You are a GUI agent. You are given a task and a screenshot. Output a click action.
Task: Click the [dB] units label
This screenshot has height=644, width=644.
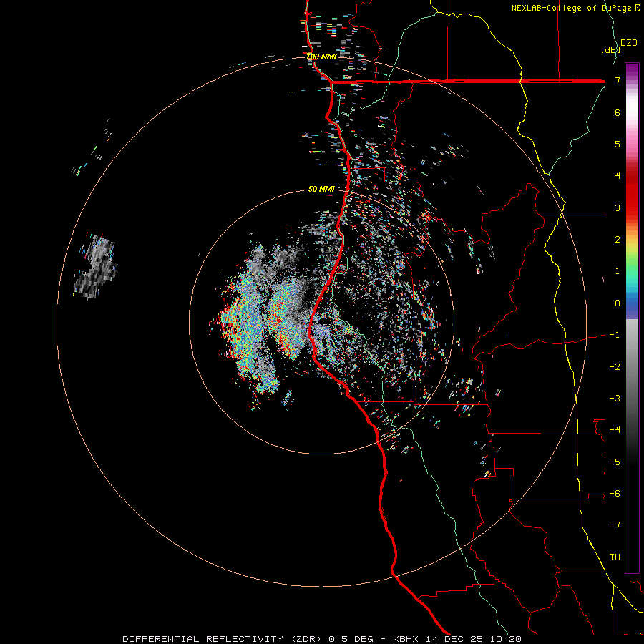pyautogui.click(x=610, y=49)
